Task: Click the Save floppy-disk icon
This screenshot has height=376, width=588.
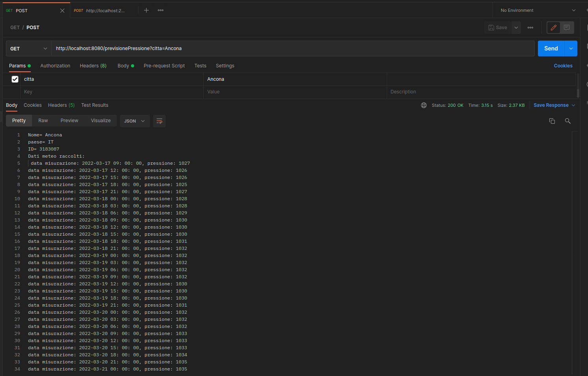Action: tap(491, 28)
